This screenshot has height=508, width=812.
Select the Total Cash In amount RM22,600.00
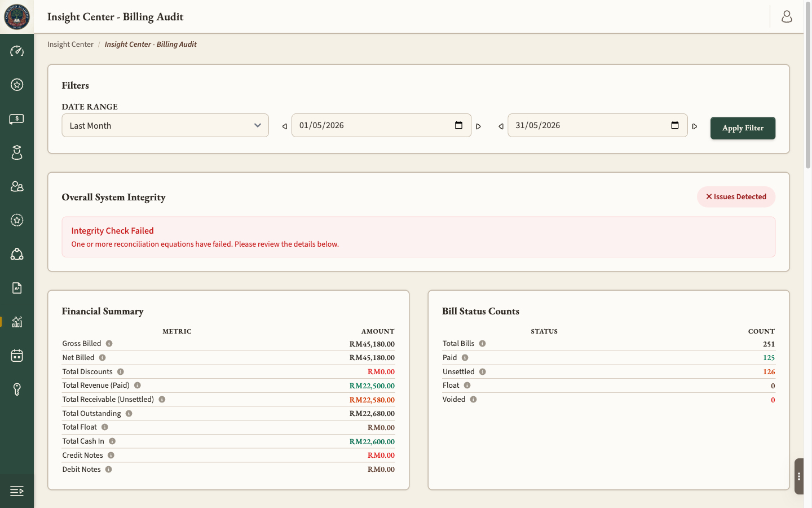click(x=372, y=442)
